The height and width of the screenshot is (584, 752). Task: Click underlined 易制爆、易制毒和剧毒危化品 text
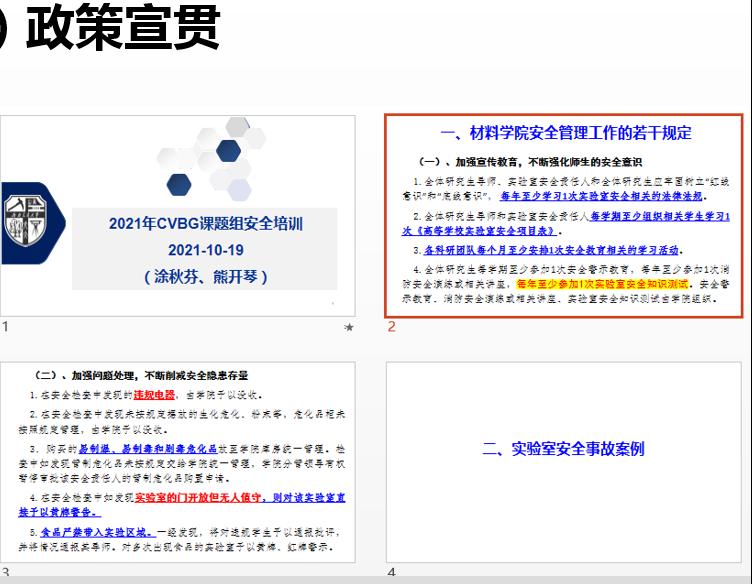coord(160,449)
